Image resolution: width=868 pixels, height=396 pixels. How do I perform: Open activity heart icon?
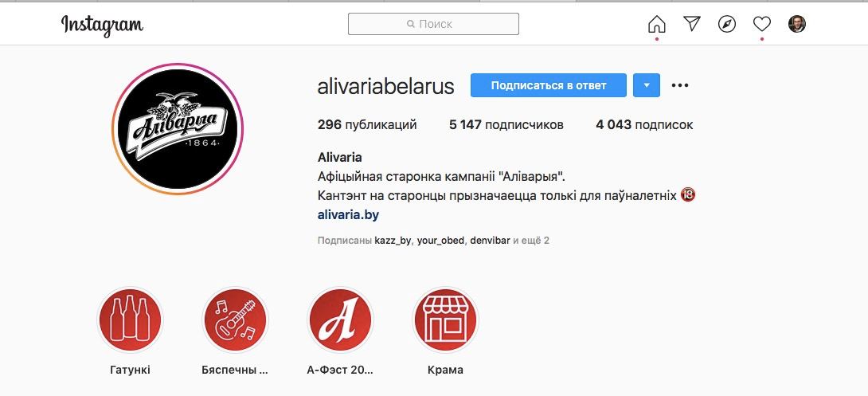(x=762, y=24)
